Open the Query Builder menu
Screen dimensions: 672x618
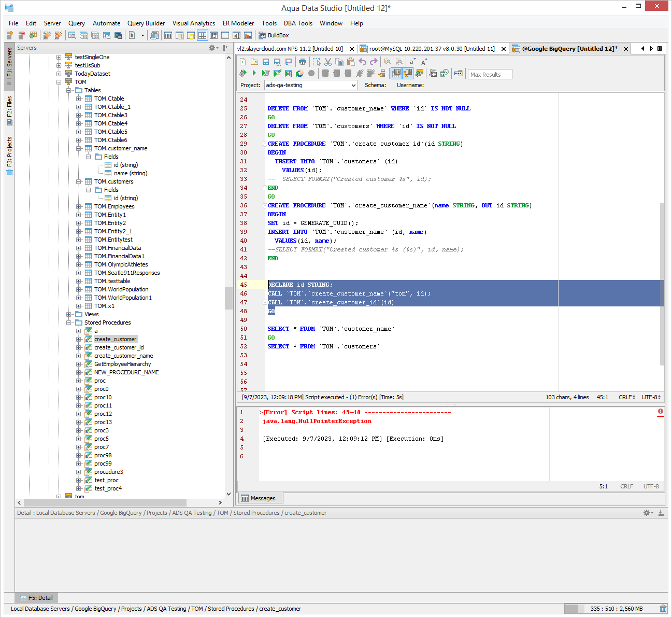click(x=146, y=23)
